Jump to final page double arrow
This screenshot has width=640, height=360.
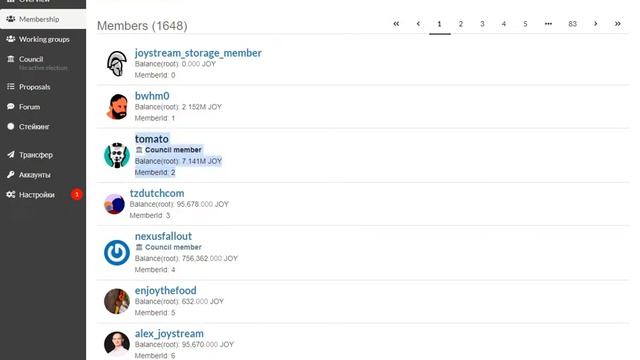(618, 24)
